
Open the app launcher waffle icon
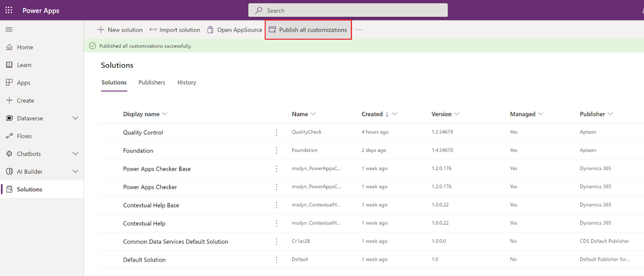(x=9, y=10)
